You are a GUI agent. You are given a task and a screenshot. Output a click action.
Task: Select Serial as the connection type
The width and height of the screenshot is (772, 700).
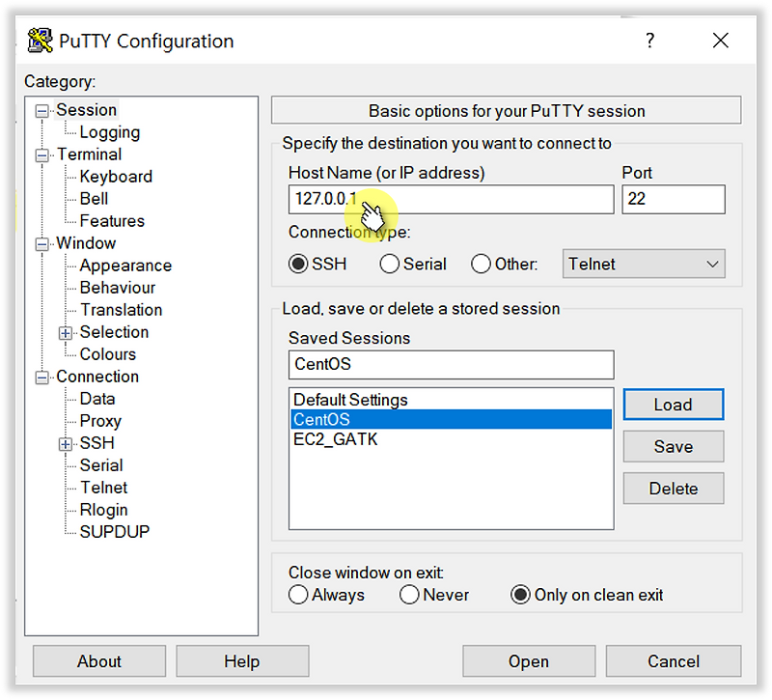(x=390, y=264)
